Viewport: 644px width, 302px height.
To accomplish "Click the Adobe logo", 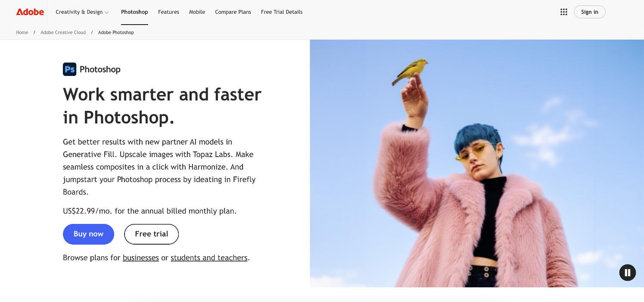I will click(x=30, y=12).
